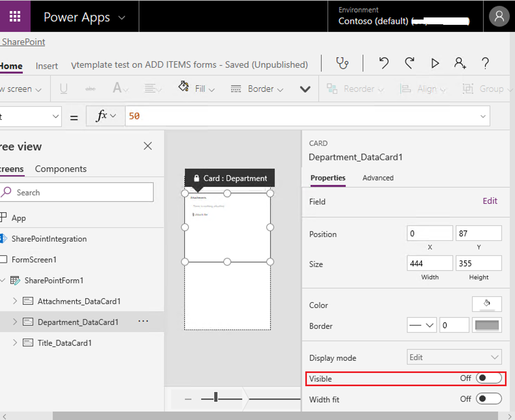Open the Display mode dropdown
515x420 pixels.
(454, 357)
